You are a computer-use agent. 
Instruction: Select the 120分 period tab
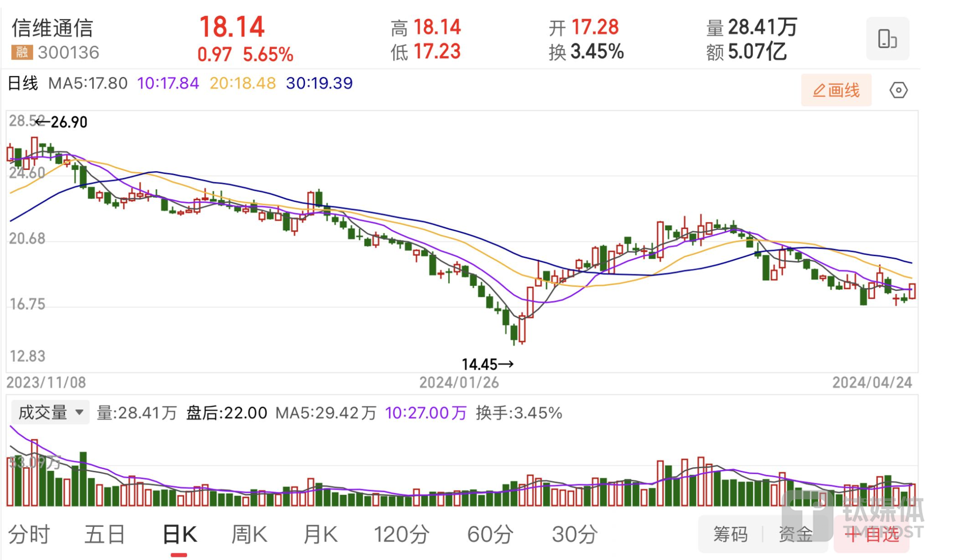click(x=401, y=534)
